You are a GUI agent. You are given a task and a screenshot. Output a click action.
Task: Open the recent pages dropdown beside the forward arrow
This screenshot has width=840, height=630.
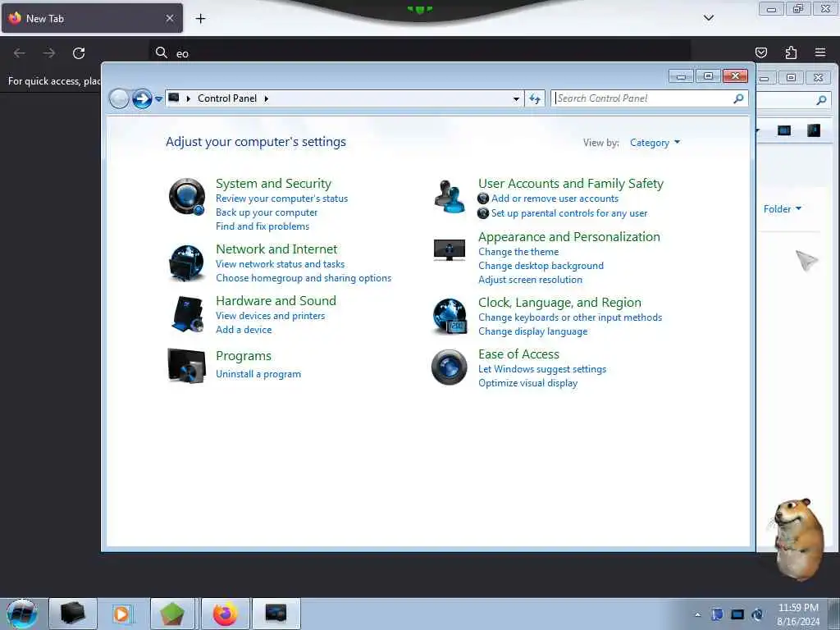[158, 99]
